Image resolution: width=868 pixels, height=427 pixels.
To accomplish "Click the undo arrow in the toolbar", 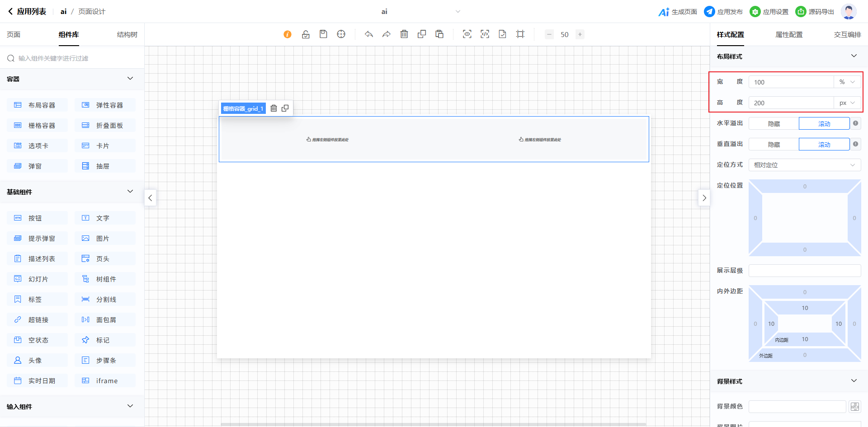I will [369, 34].
